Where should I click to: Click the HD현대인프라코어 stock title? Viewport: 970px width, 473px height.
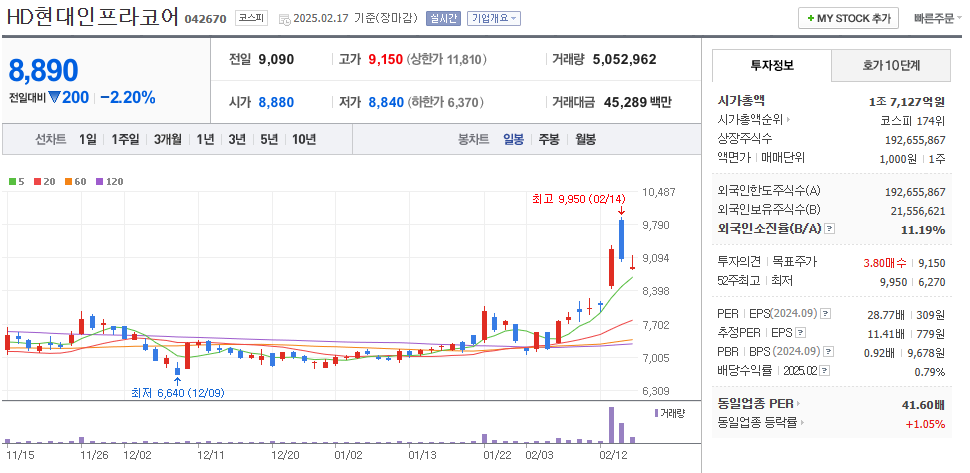pyautogui.click(x=93, y=17)
